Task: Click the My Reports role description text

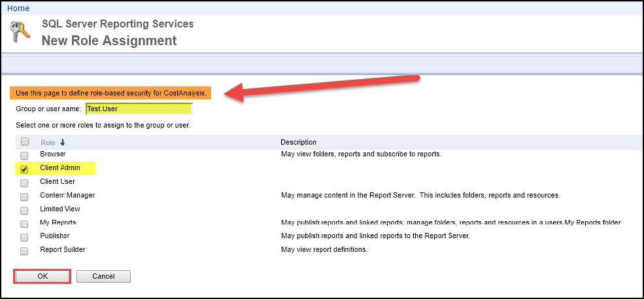Action: click(450, 222)
